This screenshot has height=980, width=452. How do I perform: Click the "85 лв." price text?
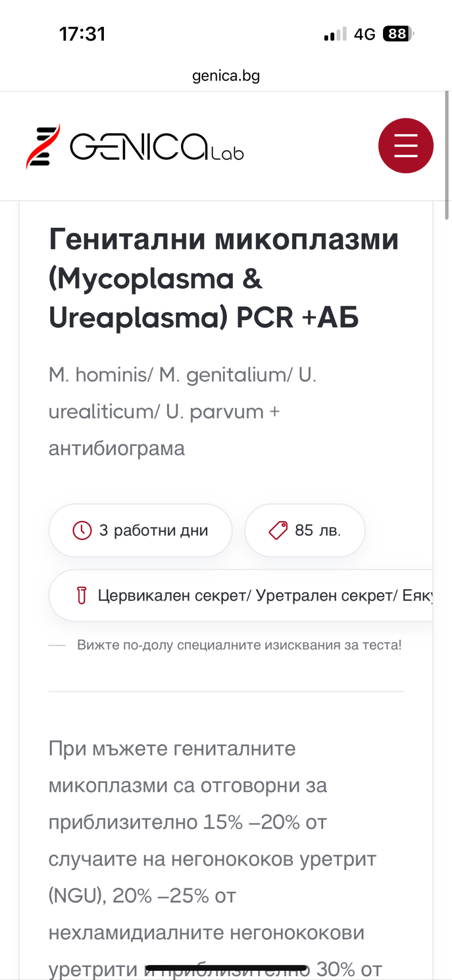pyautogui.click(x=317, y=530)
